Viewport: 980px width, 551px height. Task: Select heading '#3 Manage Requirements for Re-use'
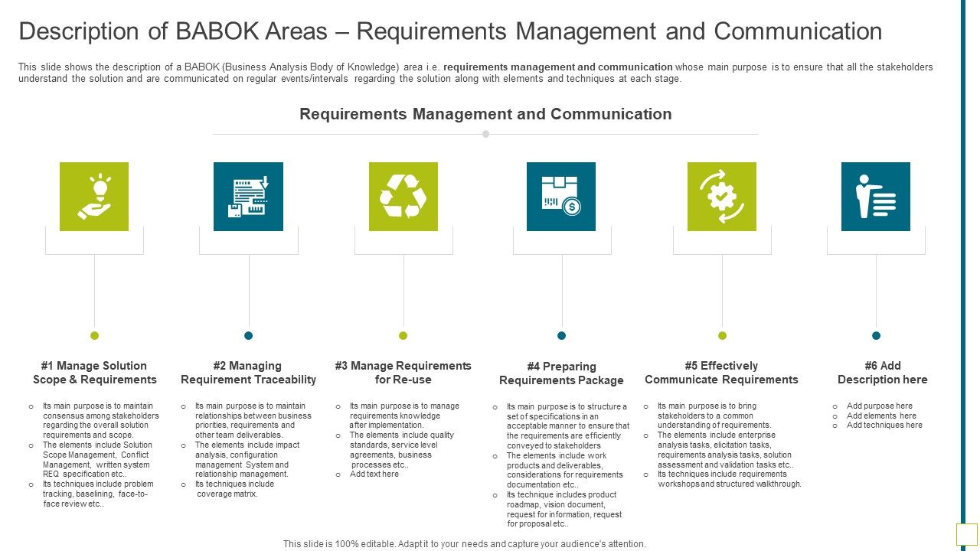coord(403,373)
